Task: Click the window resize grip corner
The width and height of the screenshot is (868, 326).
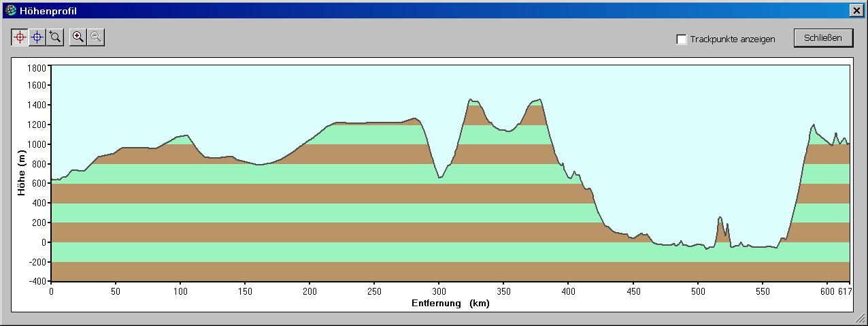Action: [860, 319]
